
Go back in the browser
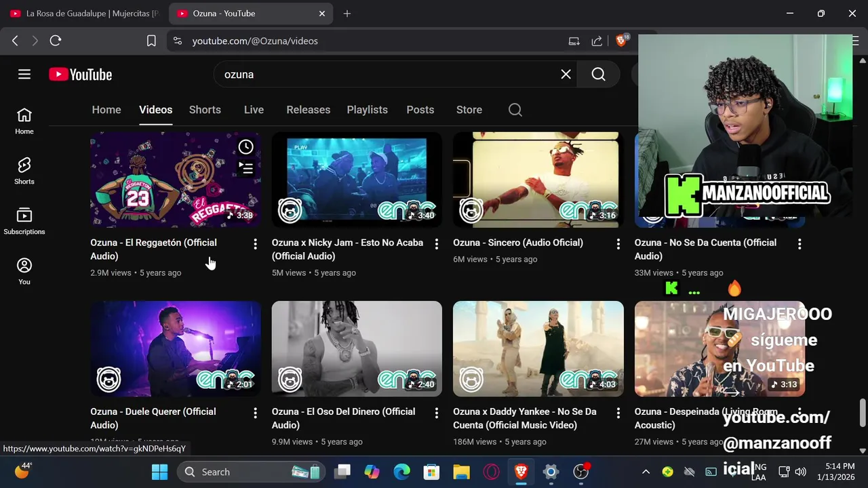[x=15, y=41]
